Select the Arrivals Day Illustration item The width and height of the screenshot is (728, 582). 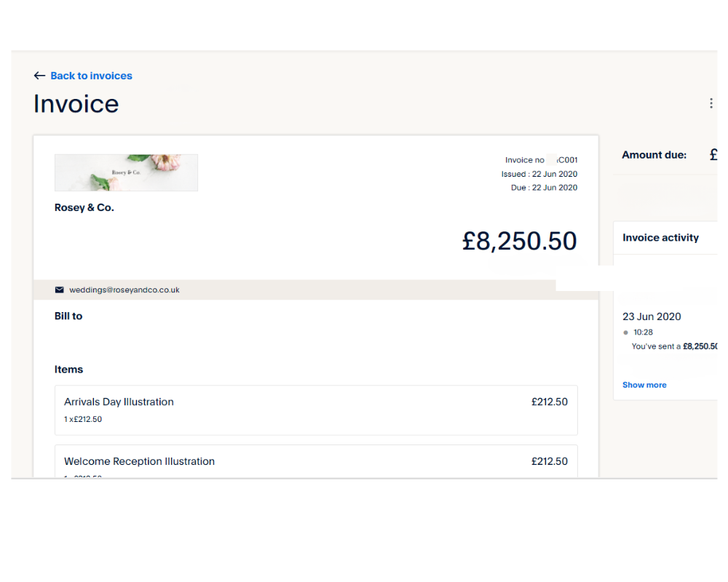316,410
